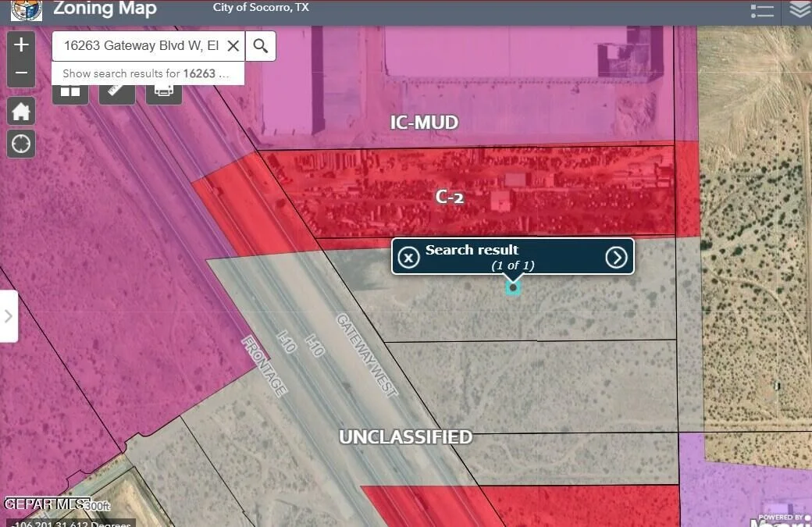The image size is (812, 527).
Task: Find my location on the map
Action: point(21,144)
